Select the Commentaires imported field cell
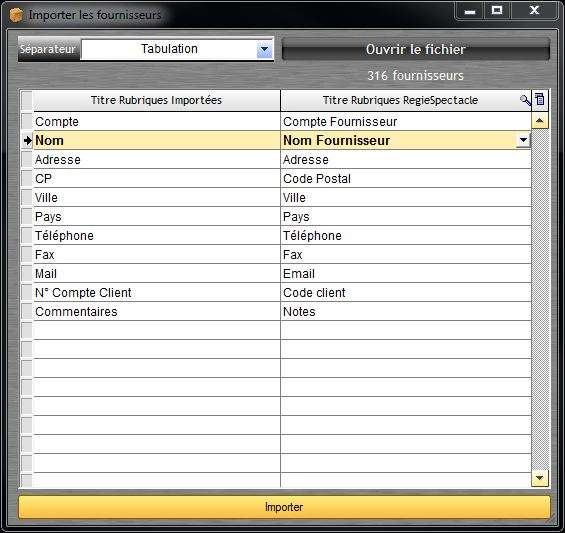565x533 pixels. click(x=156, y=311)
